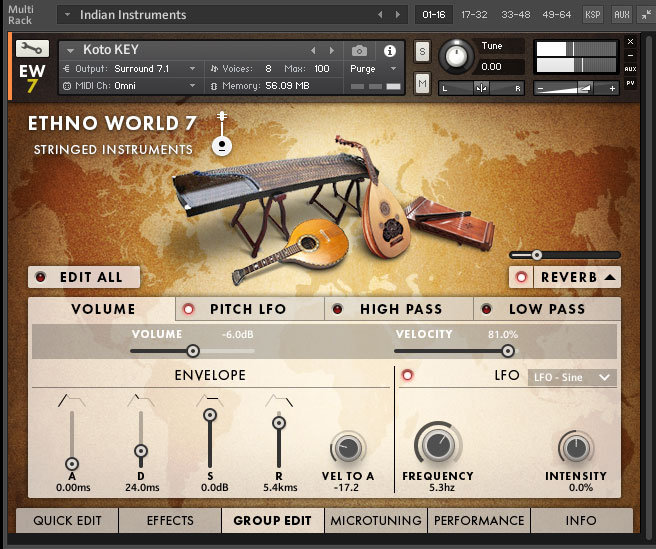Click the Decay envelope fader handle
Screen dimensions: 656x549
141,451
